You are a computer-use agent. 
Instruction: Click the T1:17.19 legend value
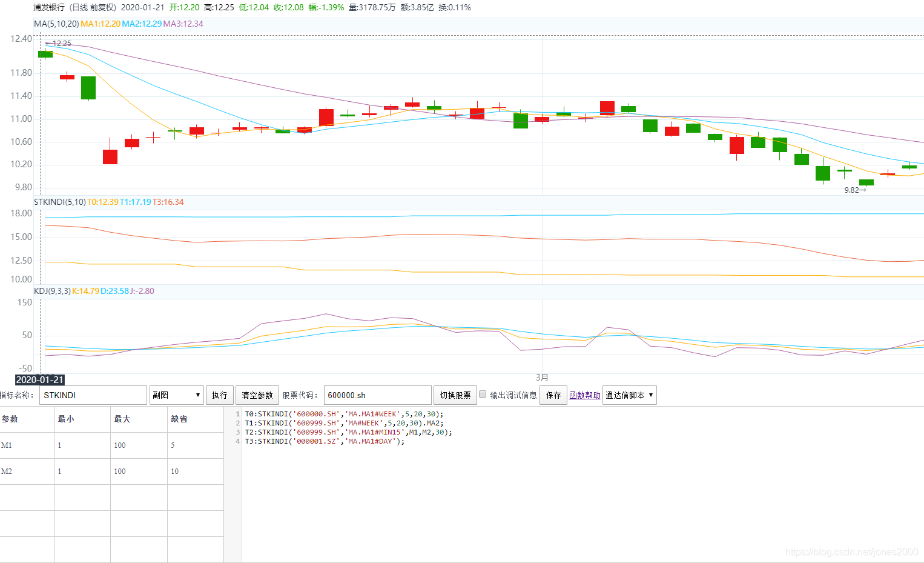pos(136,202)
